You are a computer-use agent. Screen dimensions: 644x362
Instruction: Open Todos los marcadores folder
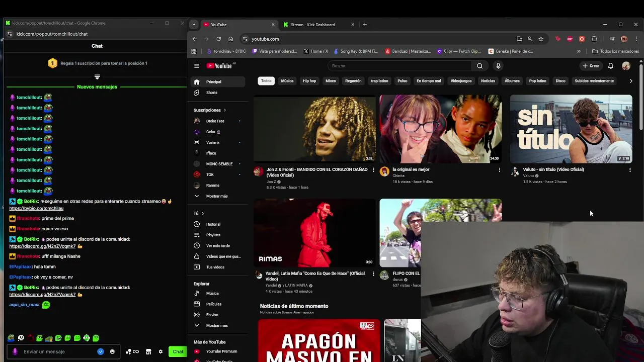click(615, 51)
